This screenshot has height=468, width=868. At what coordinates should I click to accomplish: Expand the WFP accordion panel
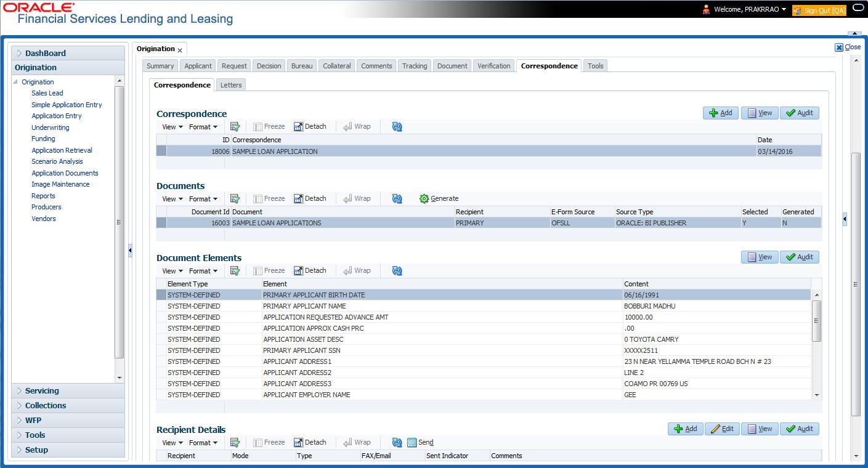tap(68, 420)
